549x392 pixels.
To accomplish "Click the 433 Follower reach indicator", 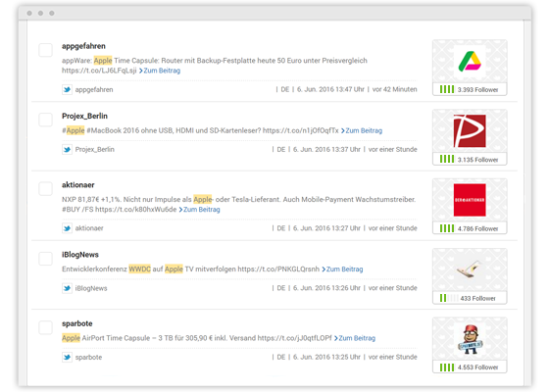I will 470,298.
